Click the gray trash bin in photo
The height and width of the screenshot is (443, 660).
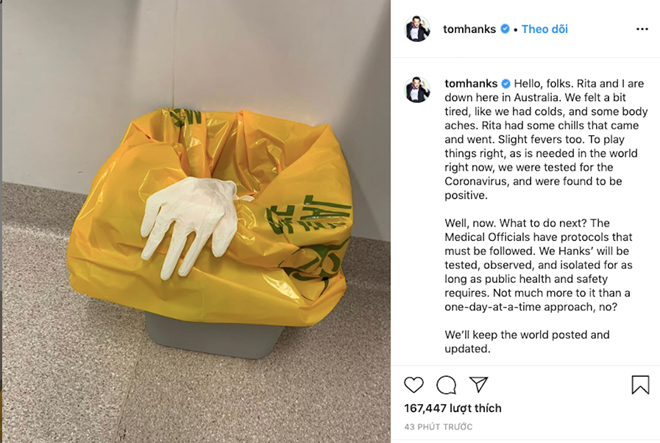pos(215,336)
